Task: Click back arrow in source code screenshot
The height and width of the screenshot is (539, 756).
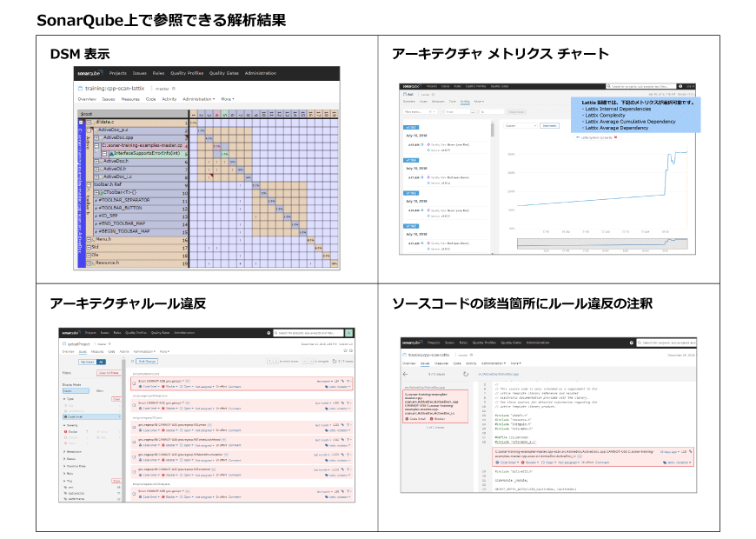Action: [405, 374]
